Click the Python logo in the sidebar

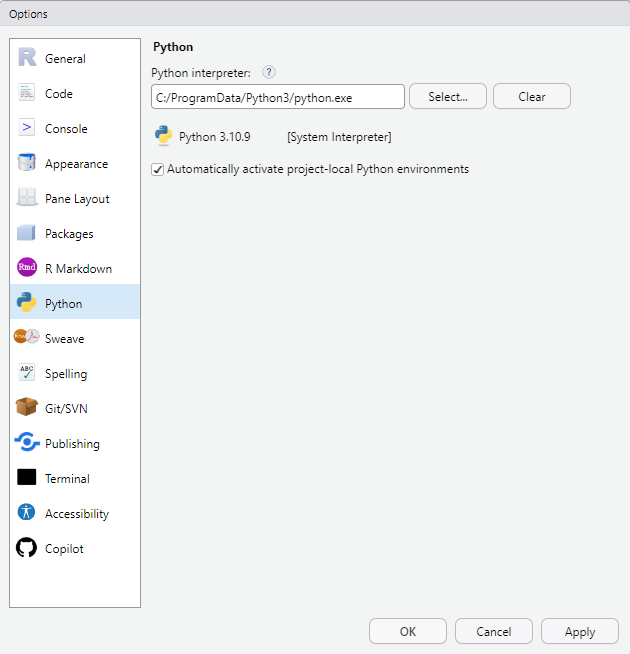[x=26, y=302]
